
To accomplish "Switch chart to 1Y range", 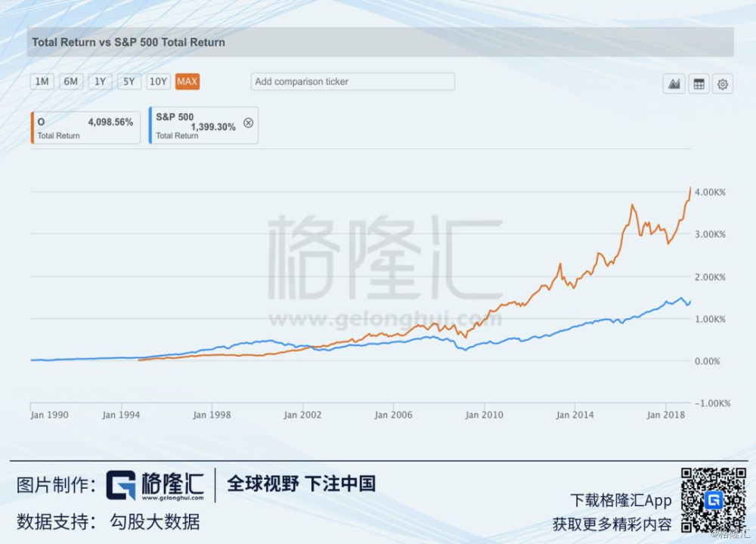I will pos(99,82).
